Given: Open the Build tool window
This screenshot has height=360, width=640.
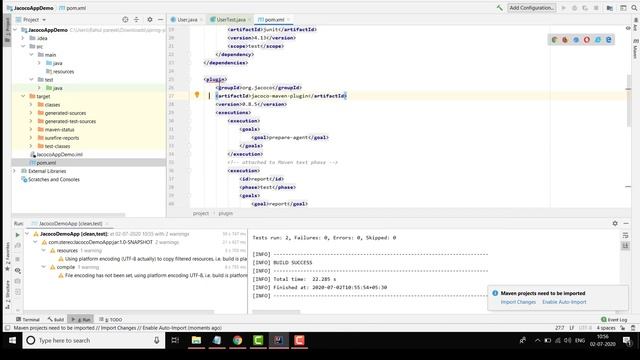Looking at the screenshot, I should (56, 320).
